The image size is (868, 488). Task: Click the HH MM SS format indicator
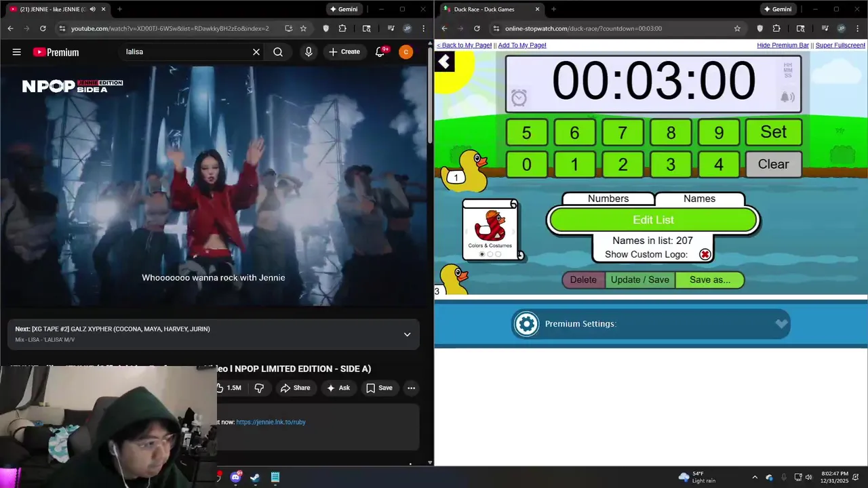click(788, 70)
